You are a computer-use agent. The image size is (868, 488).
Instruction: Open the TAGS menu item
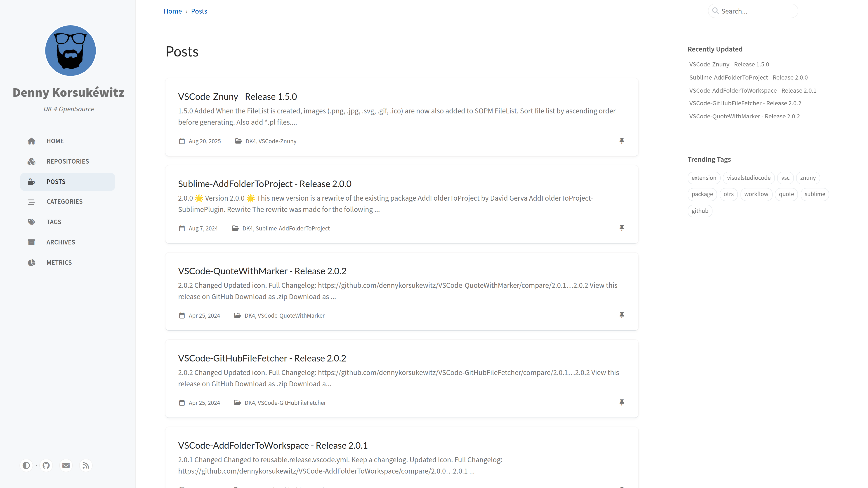point(67,222)
